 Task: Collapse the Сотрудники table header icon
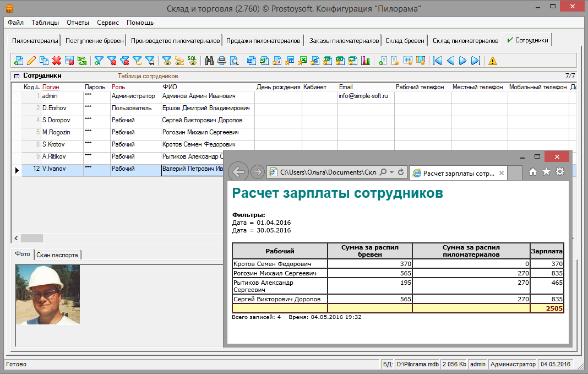pyautogui.click(x=17, y=76)
